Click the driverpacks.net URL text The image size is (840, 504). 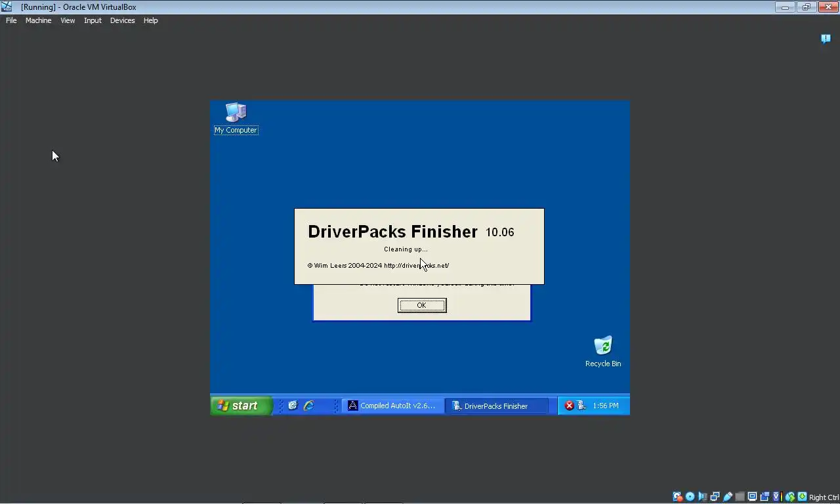[x=416, y=266]
